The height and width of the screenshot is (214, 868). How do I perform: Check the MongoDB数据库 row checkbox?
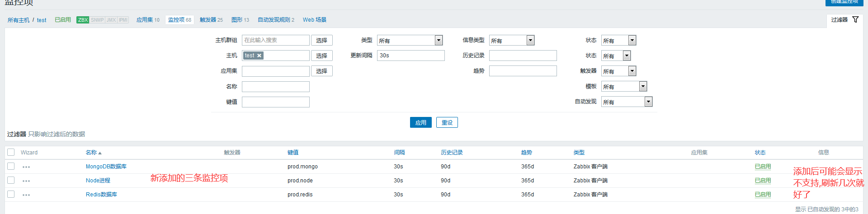coord(11,166)
